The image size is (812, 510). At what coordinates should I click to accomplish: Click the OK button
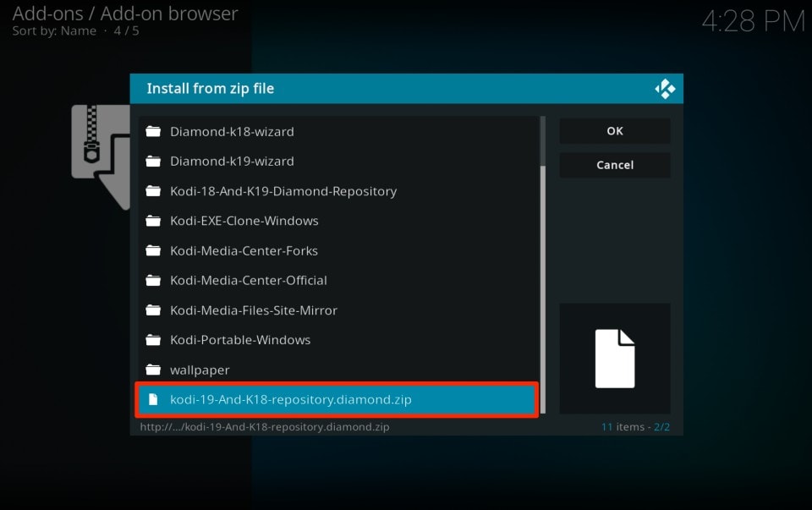(615, 131)
